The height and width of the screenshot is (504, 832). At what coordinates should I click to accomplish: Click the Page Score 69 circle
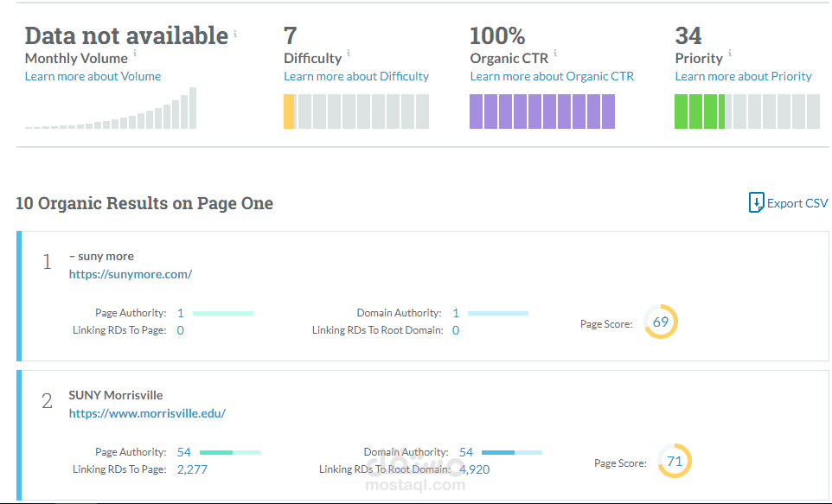coord(661,322)
